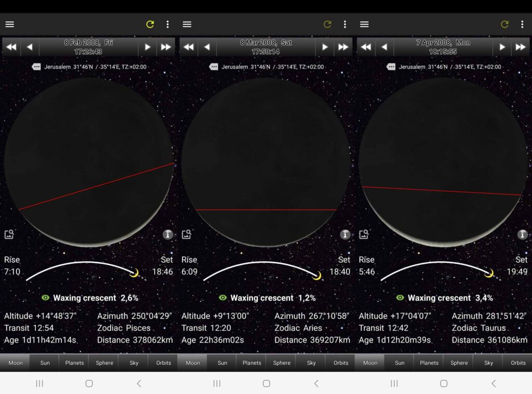The height and width of the screenshot is (394, 532).
Task: Toggle eye icon next to Waxing crescent 1,2%
Action: click(223, 298)
